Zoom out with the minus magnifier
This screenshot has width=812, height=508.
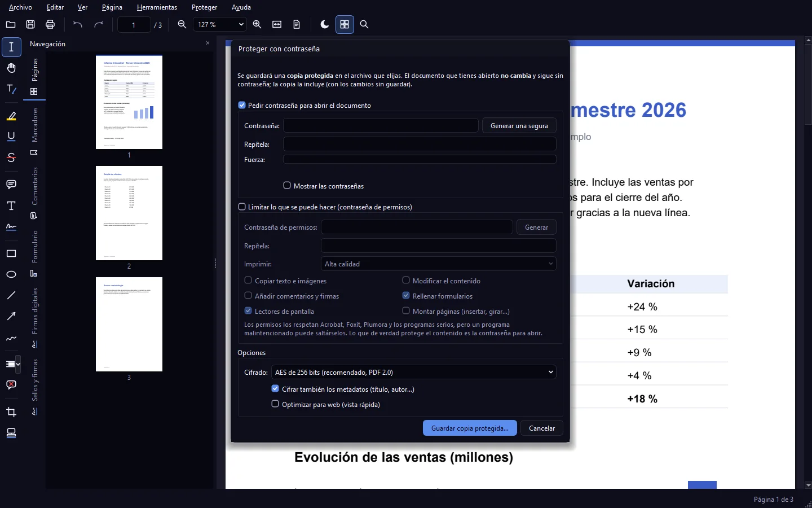(x=182, y=24)
